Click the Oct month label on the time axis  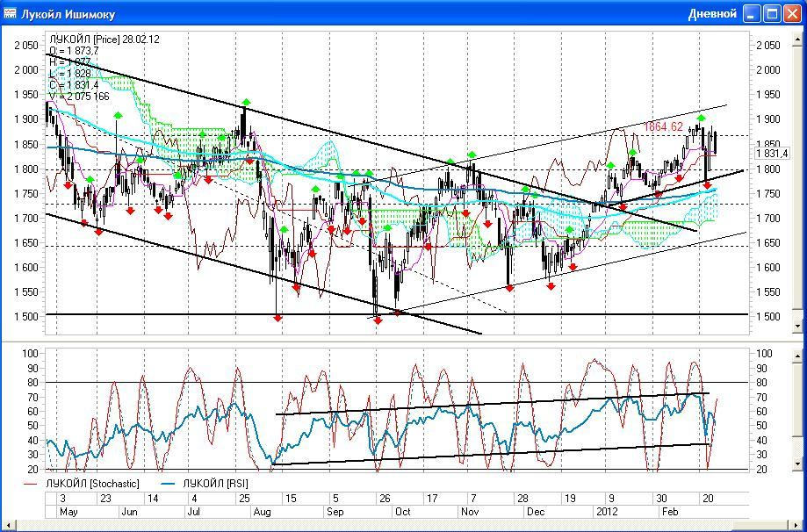(402, 512)
